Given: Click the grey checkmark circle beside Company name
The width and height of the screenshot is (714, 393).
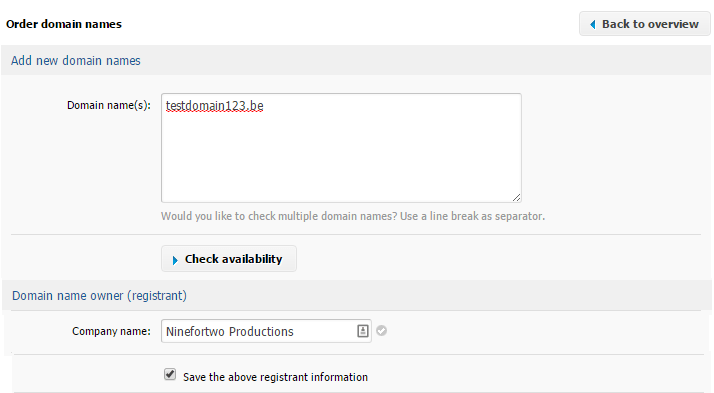Looking at the screenshot, I should point(382,331).
